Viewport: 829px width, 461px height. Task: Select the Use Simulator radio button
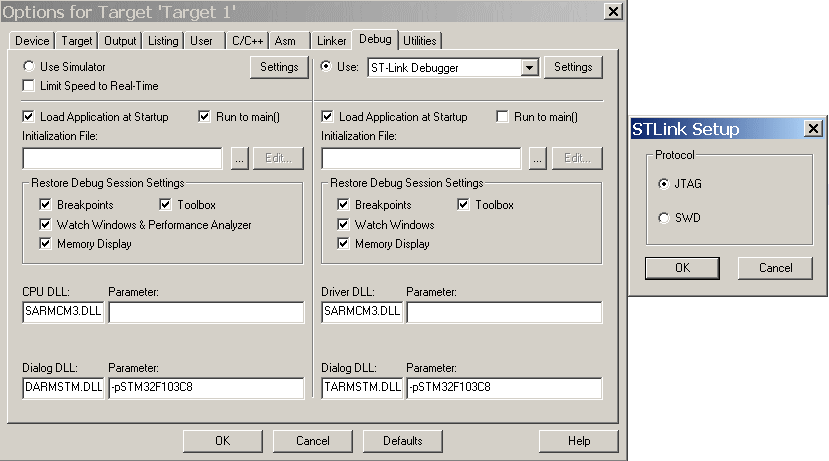[29, 66]
